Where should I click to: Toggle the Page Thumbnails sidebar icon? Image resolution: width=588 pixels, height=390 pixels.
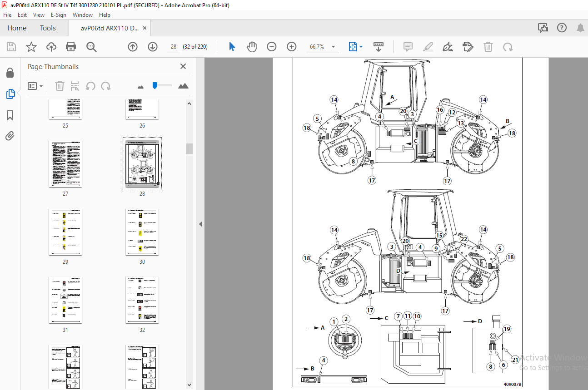(10, 94)
